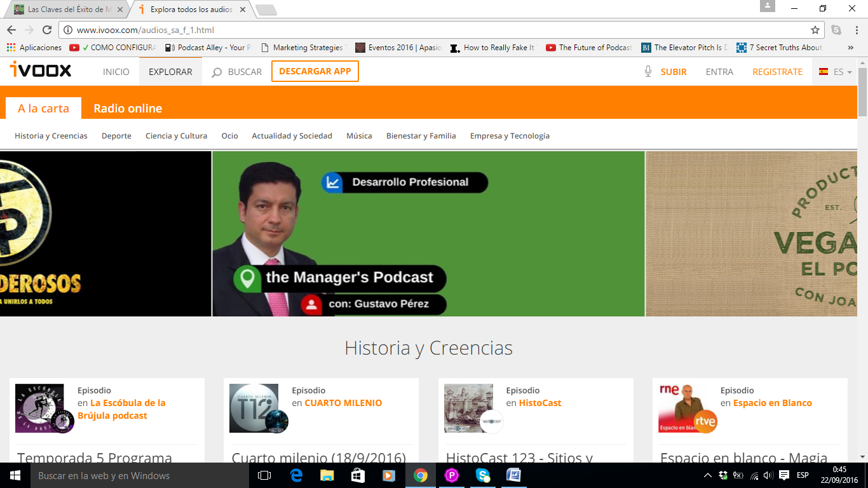Screen dimensions: 868x488
Task: Go to INICIO in the nav
Action: pyautogui.click(x=116, y=72)
